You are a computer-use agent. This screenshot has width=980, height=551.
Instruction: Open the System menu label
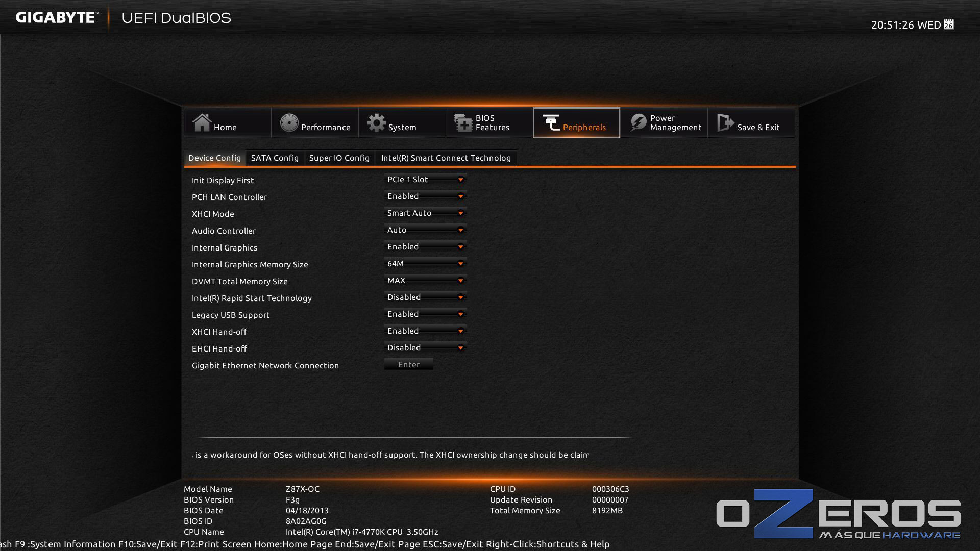[x=402, y=127]
